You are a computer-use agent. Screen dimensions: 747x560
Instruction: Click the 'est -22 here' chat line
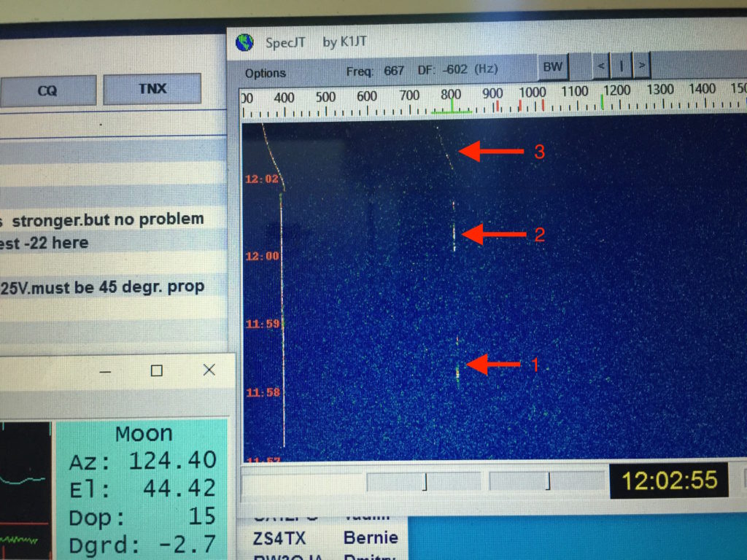pos(44,244)
